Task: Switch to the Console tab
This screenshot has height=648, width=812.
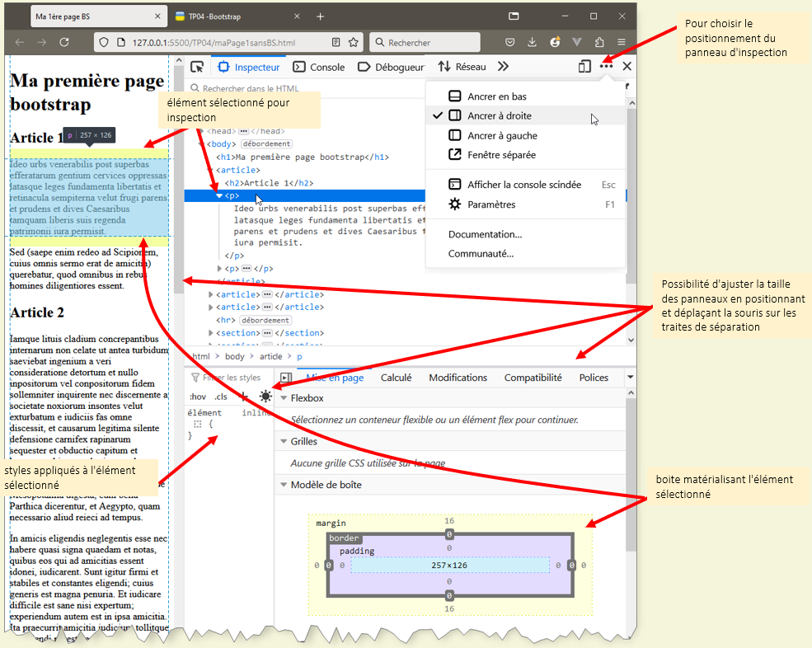Action: (319, 67)
